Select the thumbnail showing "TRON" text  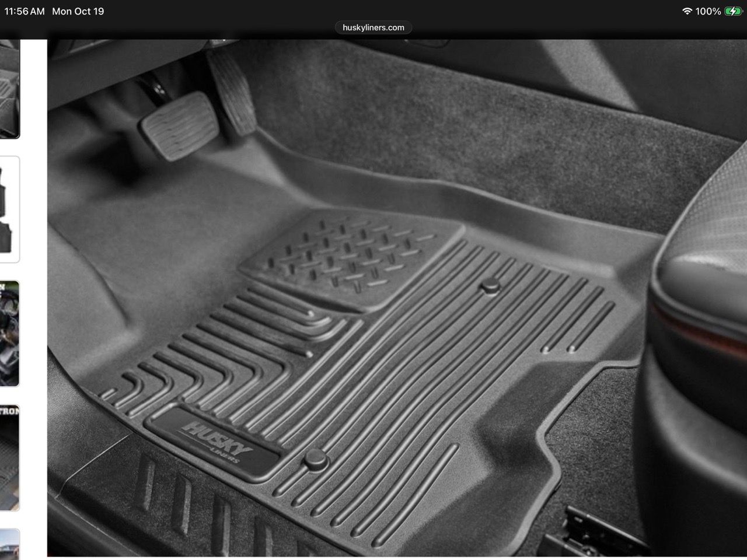point(9,458)
